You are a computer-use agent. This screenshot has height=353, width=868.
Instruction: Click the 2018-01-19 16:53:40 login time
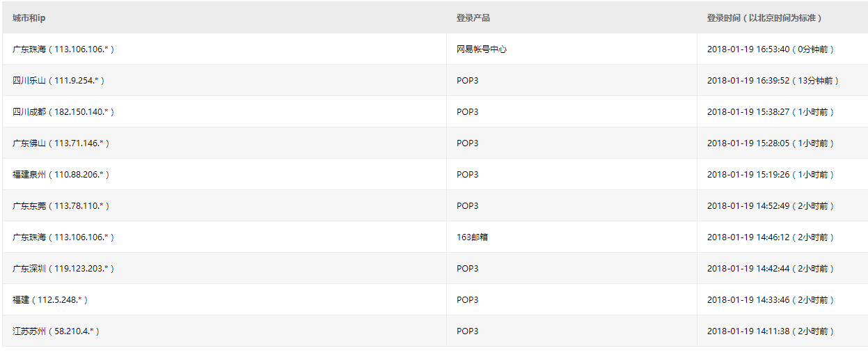pos(748,49)
